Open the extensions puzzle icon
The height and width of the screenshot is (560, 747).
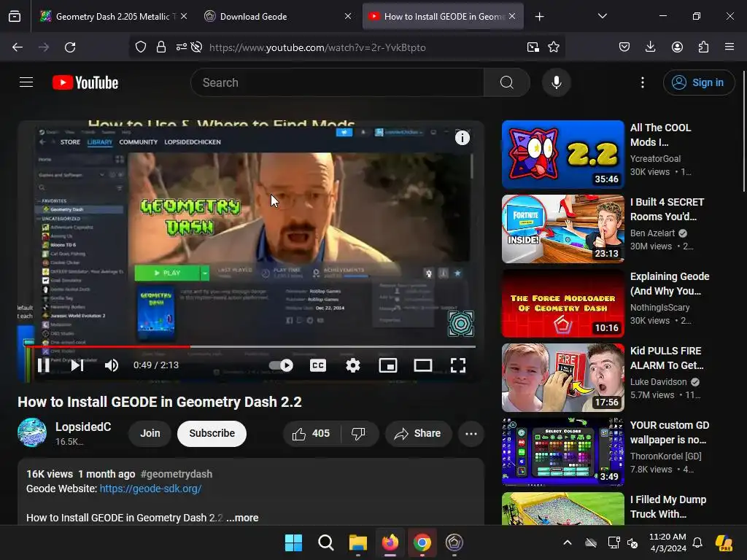703,47
